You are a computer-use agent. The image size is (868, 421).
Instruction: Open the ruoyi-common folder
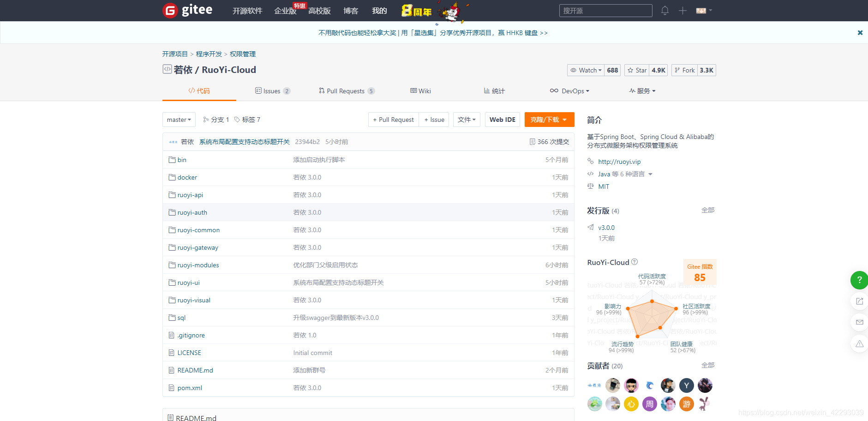[198, 230]
